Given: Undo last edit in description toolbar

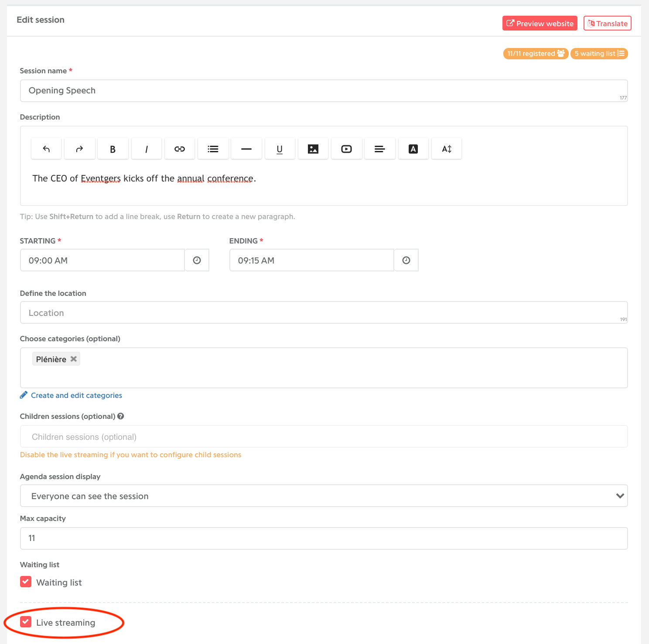Looking at the screenshot, I should pyautogui.click(x=46, y=149).
